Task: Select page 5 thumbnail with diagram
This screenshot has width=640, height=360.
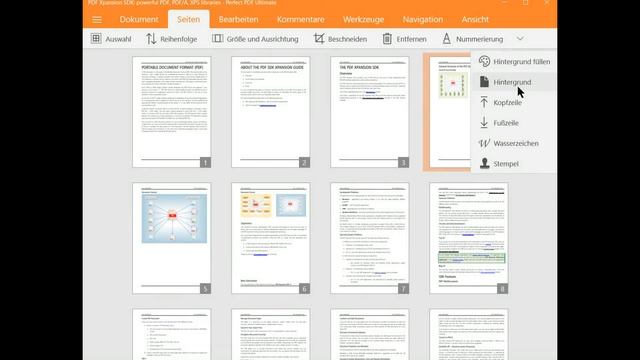Action: coord(171,238)
